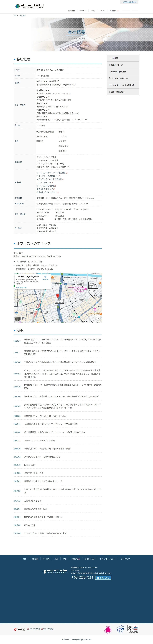
Task: Click the TOP footer link
Action: tap(25, 559)
